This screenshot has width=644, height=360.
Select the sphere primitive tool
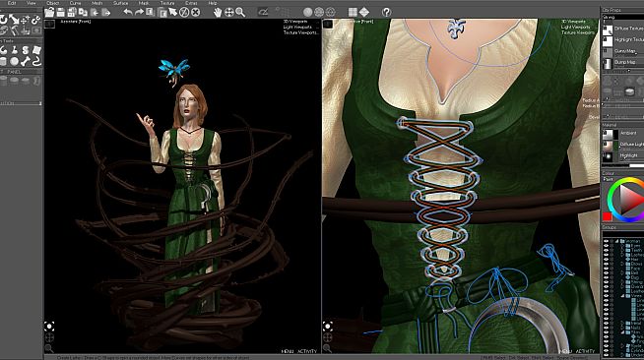(15, 62)
